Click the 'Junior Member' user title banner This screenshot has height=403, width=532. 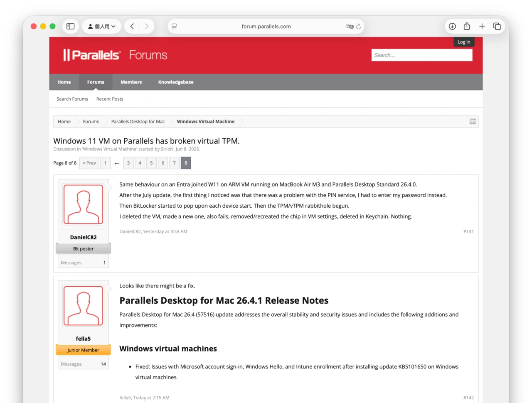coord(83,350)
